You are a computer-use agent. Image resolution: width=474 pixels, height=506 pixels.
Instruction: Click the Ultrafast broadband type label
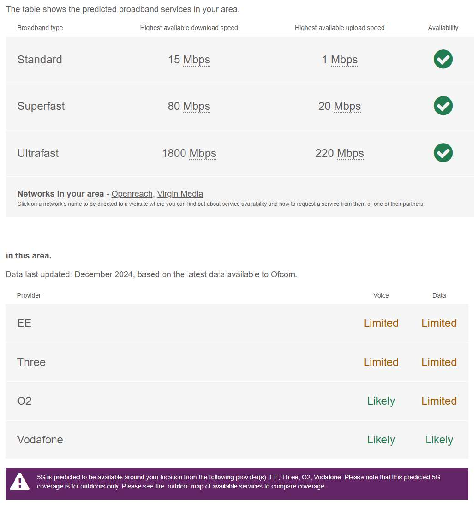tap(38, 153)
